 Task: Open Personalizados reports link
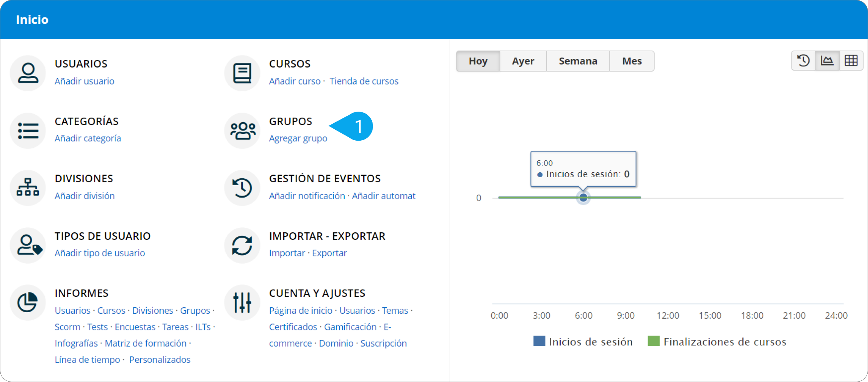(160, 360)
